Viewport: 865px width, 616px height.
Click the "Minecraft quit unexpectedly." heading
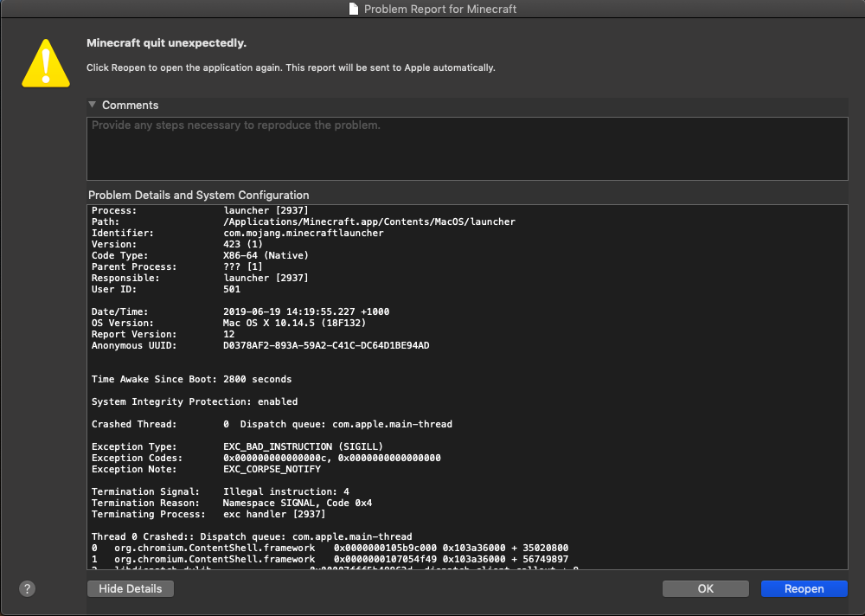pos(167,43)
